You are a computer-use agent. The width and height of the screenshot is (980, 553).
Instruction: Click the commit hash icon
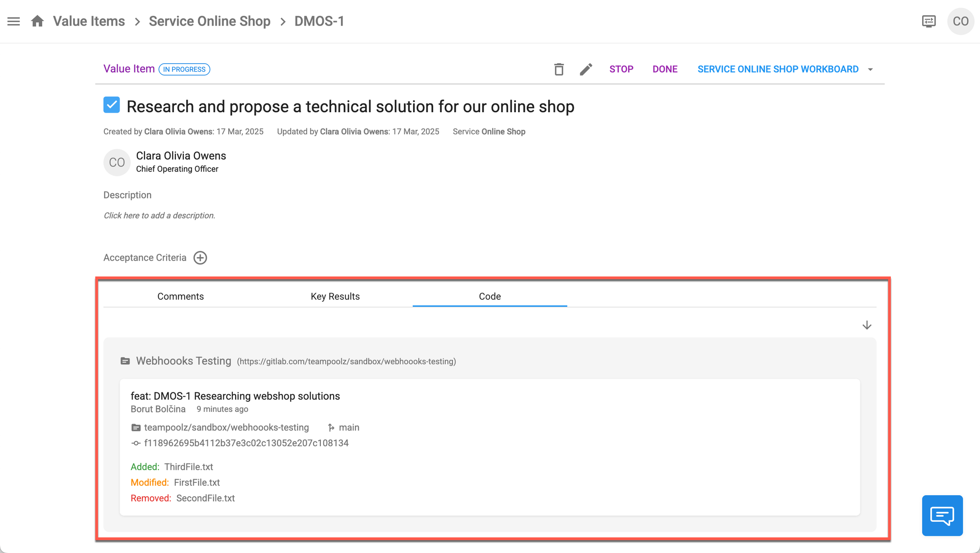click(x=136, y=443)
